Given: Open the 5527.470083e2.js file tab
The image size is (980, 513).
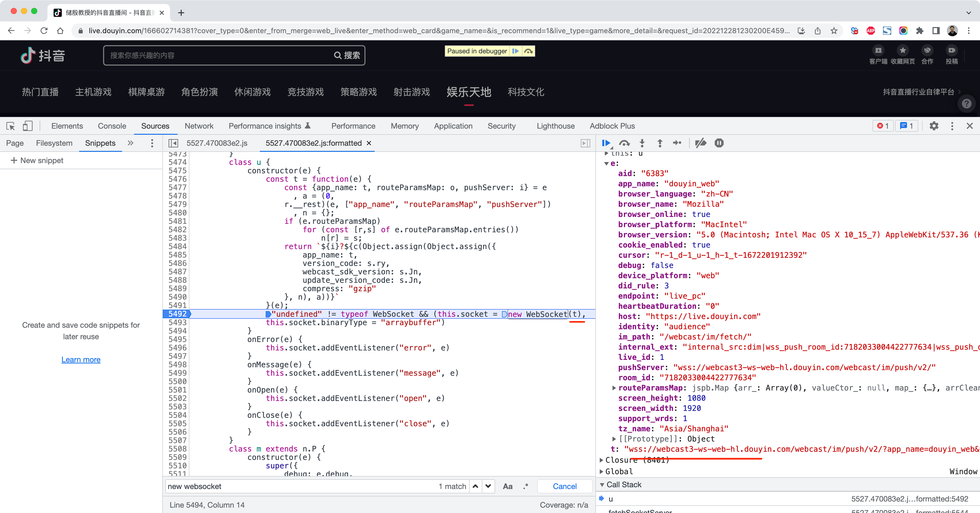Looking at the screenshot, I should pos(217,143).
